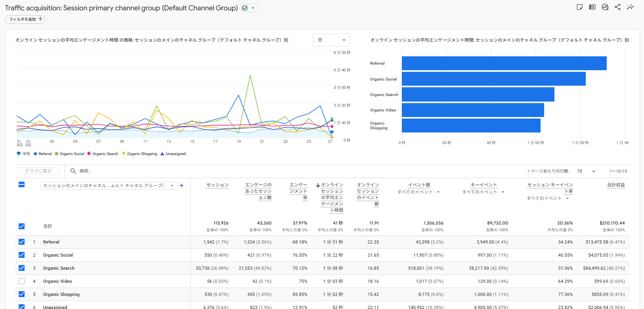Open the insights gauge icon

pyautogui.click(x=605, y=7)
